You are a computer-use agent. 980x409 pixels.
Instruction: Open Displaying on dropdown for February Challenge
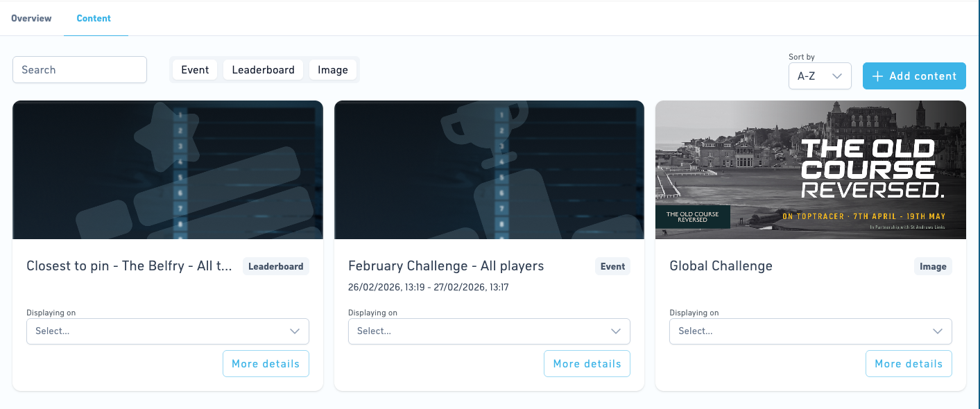tap(489, 331)
